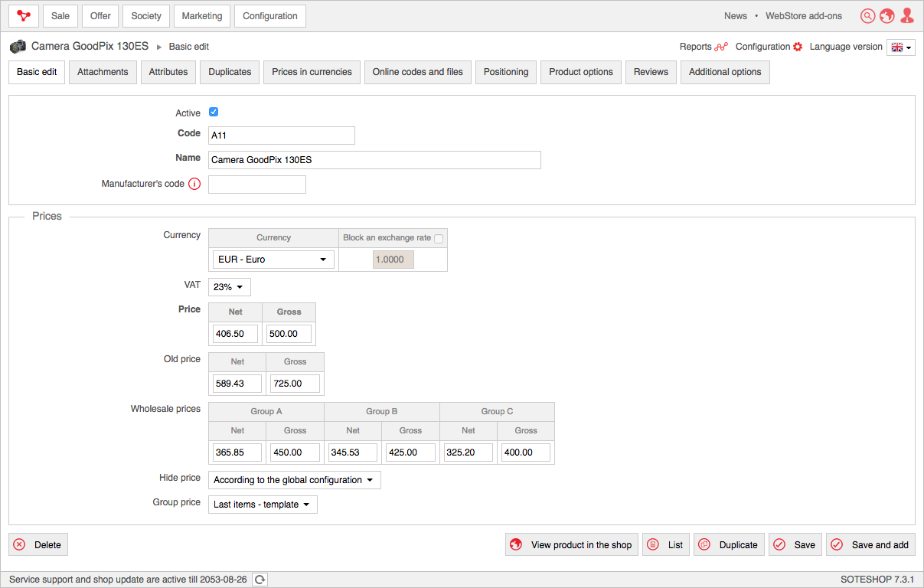Click the service support status text

[x=128, y=580]
